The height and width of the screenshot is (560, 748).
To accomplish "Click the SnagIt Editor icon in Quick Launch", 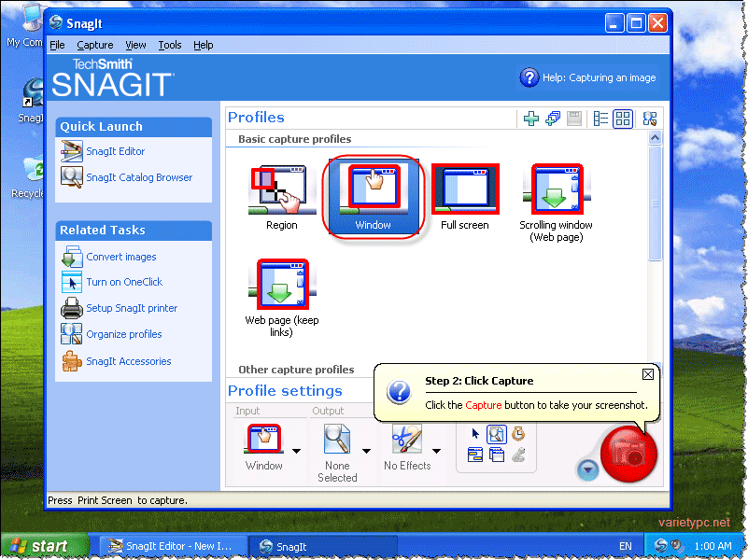I will (x=72, y=151).
